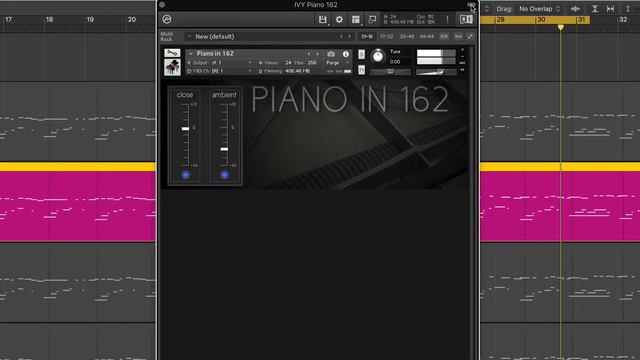640x360 pixels.
Task: Click the Logic waveform zoom icon
Action: (x=576, y=9)
